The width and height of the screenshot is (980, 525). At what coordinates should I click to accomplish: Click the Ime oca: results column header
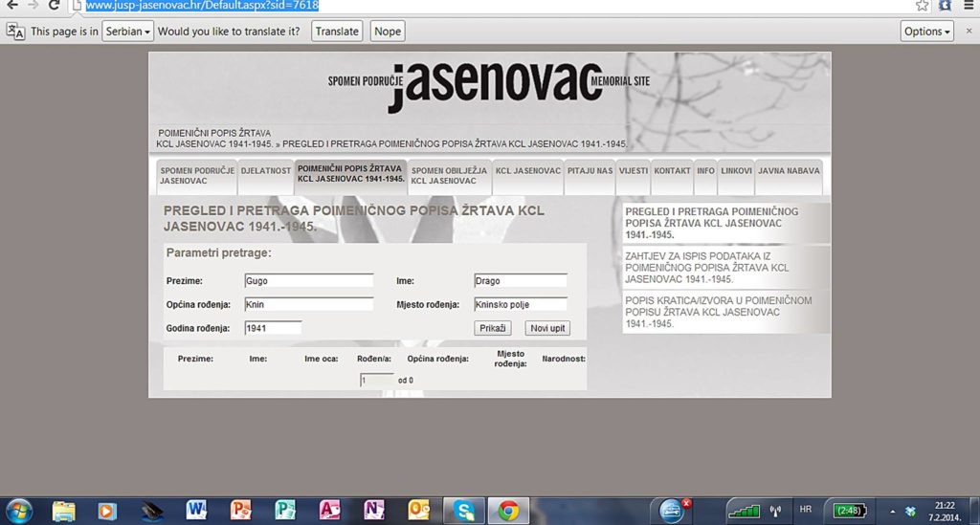click(322, 359)
